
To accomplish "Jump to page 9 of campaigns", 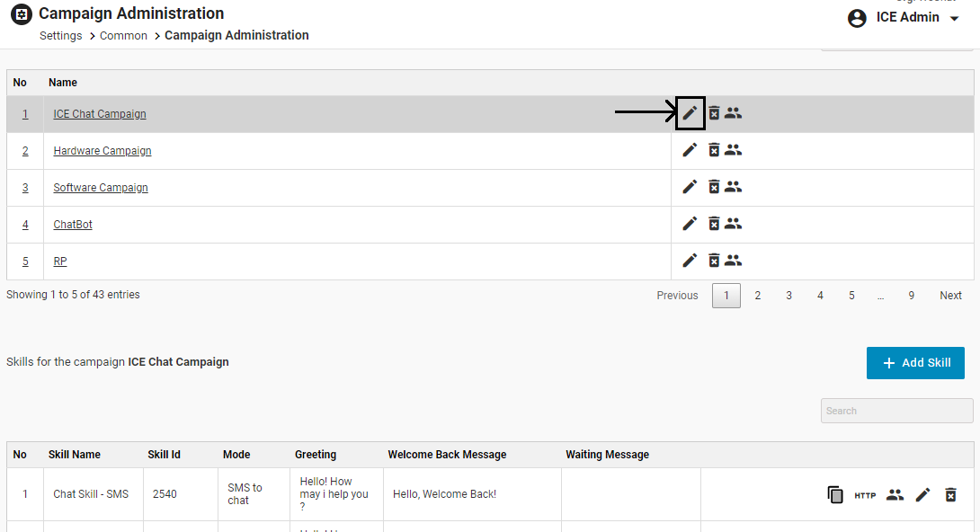I will [911, 296].
